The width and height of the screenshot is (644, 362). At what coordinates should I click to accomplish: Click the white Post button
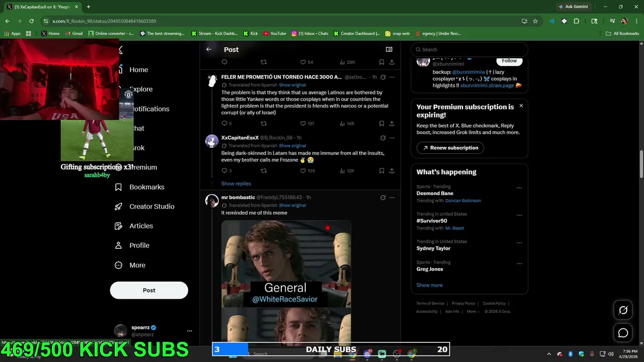[149, 290]
